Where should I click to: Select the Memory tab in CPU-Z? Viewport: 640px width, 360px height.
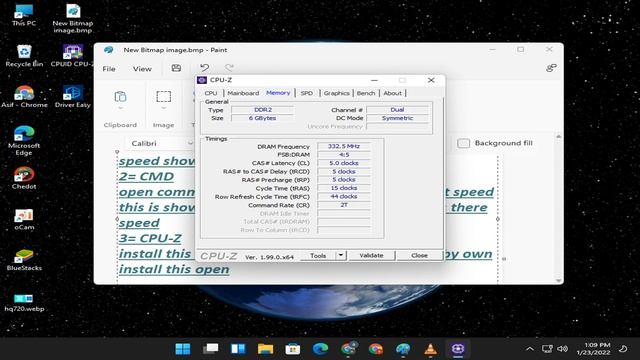pos(278,93)
